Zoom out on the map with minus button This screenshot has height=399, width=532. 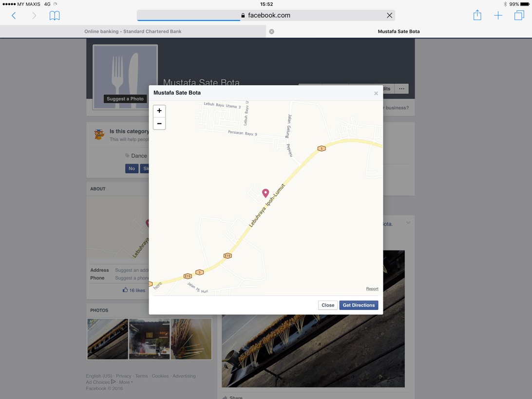[159, 124]
